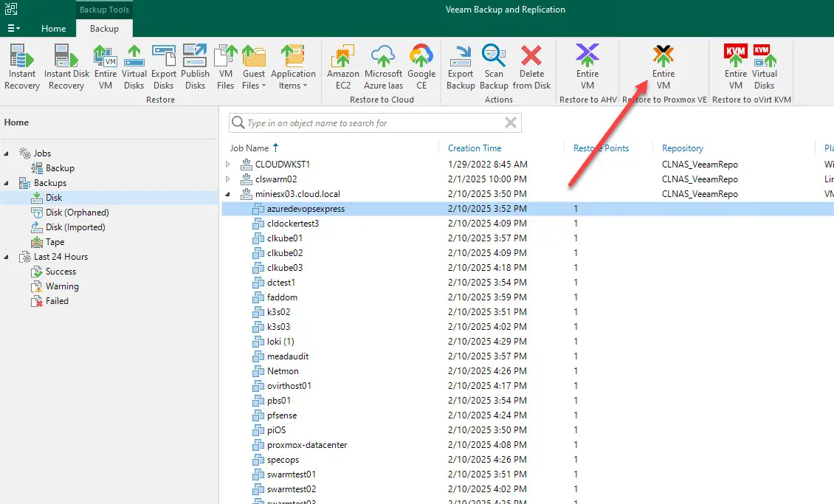This screenshot has width=834, height=504.
Task: Open the main hamburger menu
Action: click(x=13, y=29)
